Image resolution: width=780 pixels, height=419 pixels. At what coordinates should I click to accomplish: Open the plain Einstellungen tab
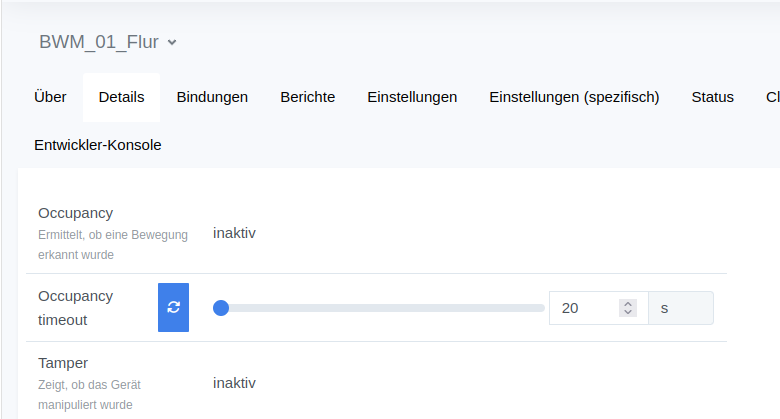coord(412,97)
